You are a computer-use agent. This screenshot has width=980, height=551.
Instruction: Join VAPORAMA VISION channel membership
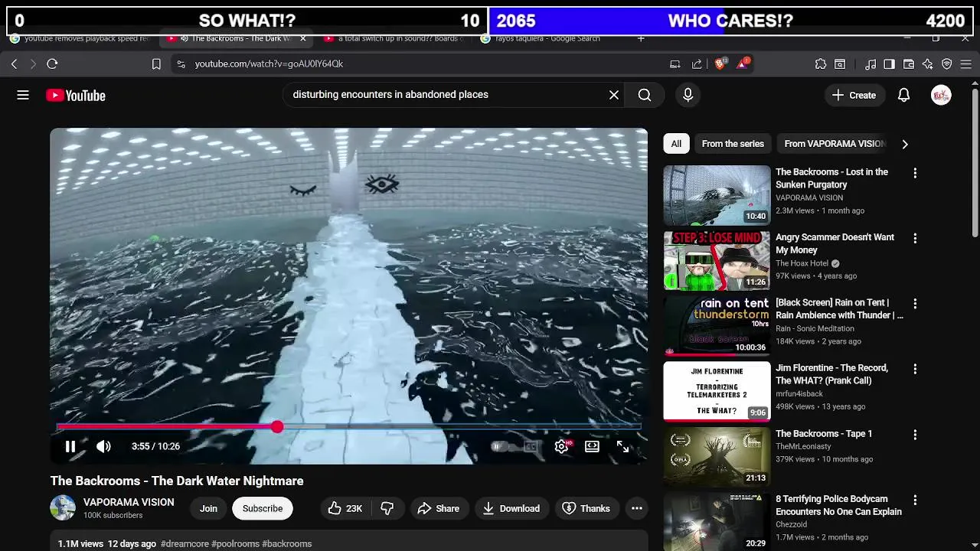pos(208,508)
